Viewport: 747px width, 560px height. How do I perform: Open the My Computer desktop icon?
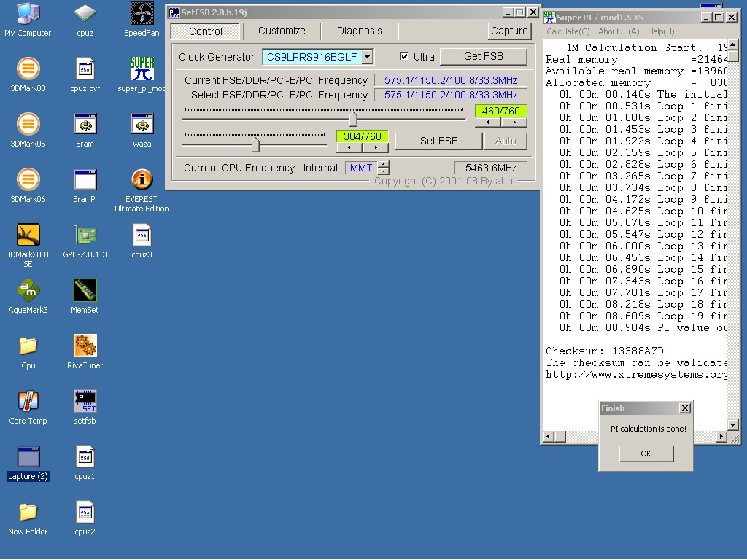coord(28,20)
